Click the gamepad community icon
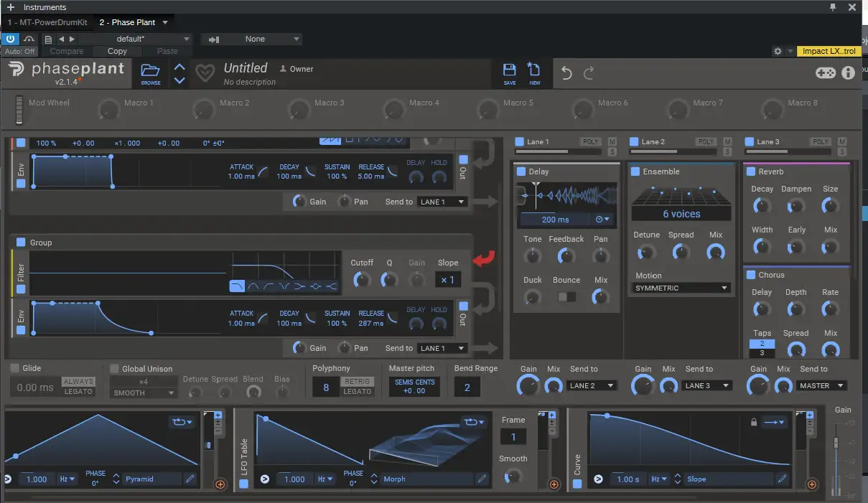 coord(825,72)
